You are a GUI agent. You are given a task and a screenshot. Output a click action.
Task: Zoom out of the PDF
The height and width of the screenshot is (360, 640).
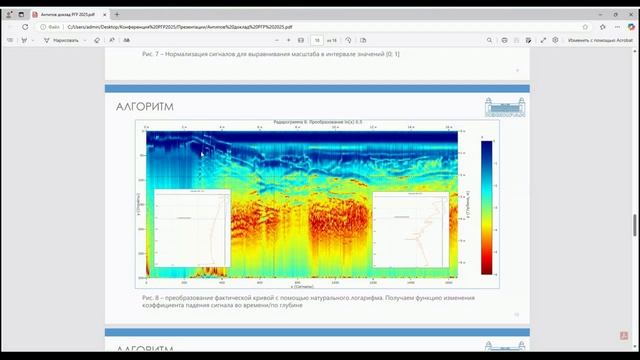[x=277, y=40]
